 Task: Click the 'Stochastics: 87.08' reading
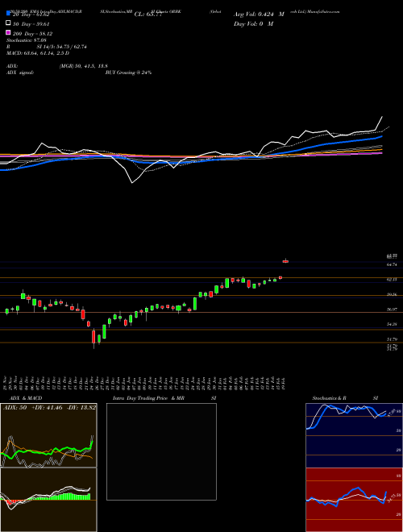(27, 40)
